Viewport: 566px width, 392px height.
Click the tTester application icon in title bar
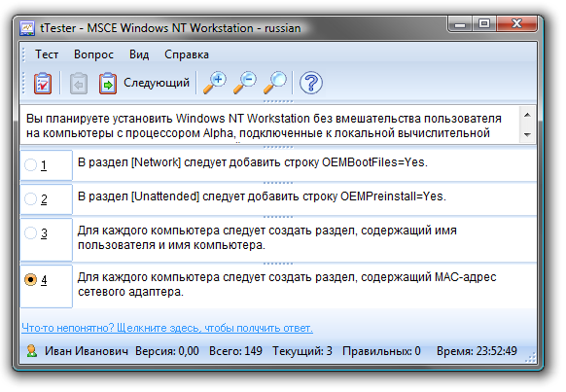27,28
